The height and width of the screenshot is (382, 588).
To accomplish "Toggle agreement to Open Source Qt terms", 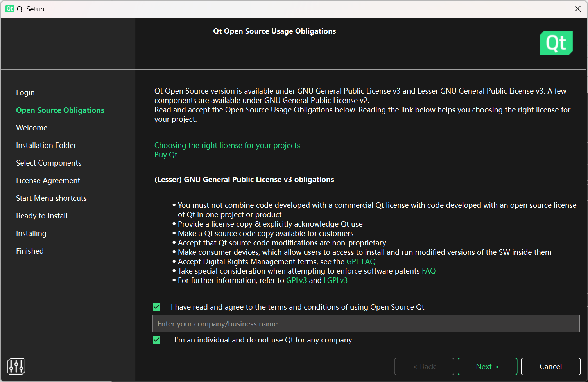I will [x=157, y=307].
